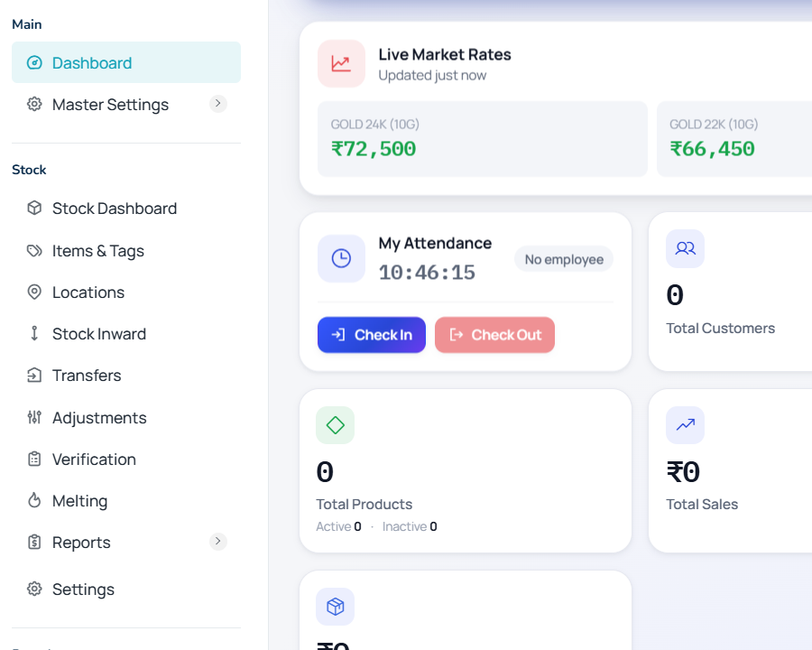Screen dimensions: 812x650
Task: Click the Transfers icon in sidebar
Action: click(34, 376)
